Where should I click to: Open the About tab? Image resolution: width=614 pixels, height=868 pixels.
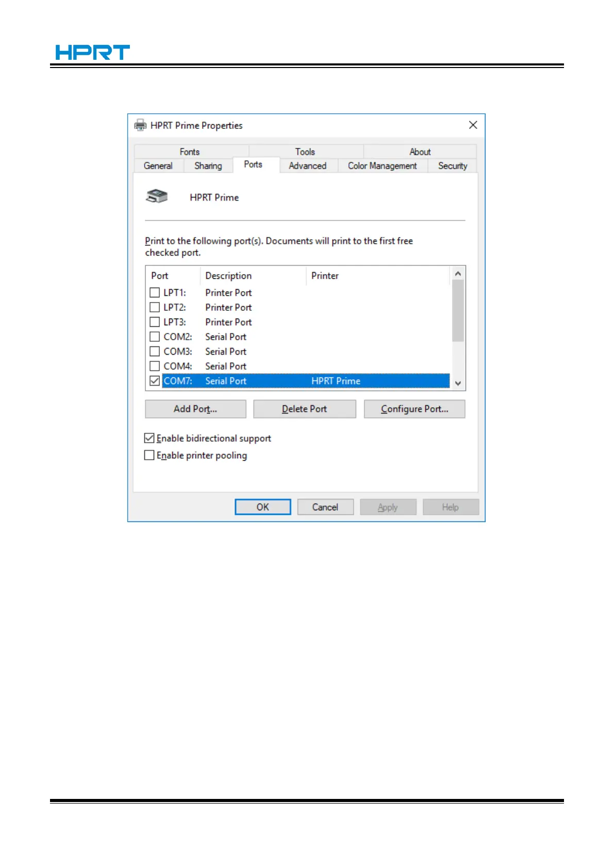click(x=420, y=152)
